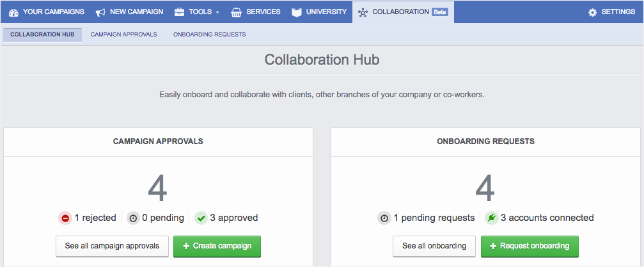
Task: Click the large 4 under Onboarding Requests
Action: tap(485, 188)
